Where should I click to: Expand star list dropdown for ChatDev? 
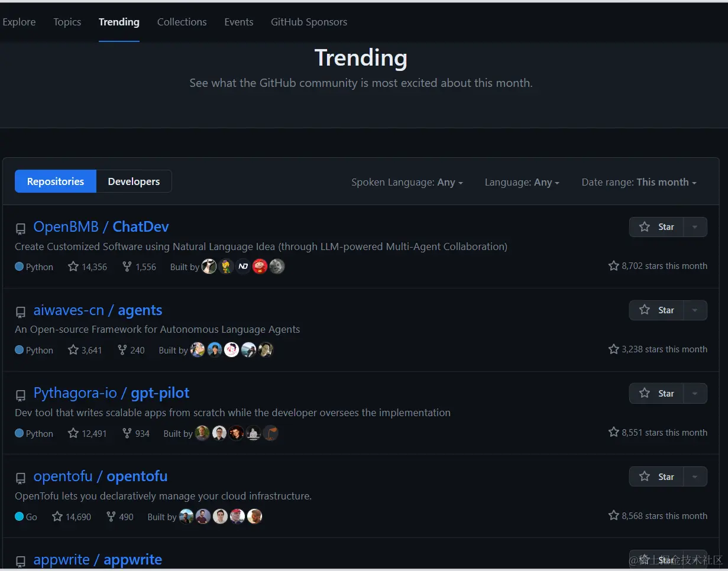coord(695,227)
